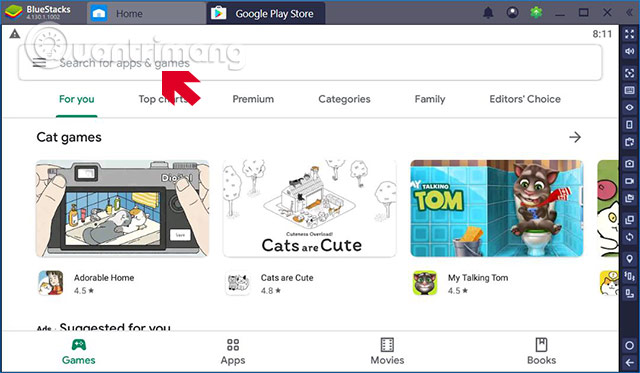Switch to the Home tab in BlueStacks
640x373 pixels.
tap(147, 13)
